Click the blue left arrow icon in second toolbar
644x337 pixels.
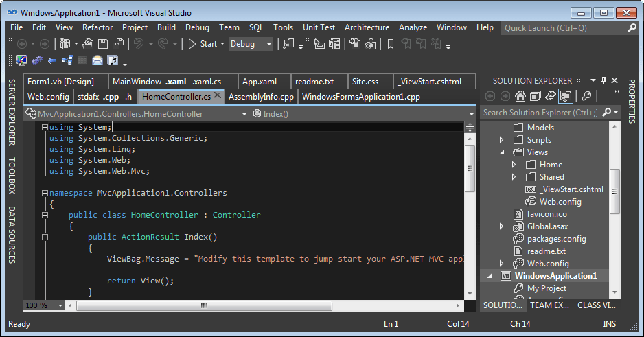51,61
